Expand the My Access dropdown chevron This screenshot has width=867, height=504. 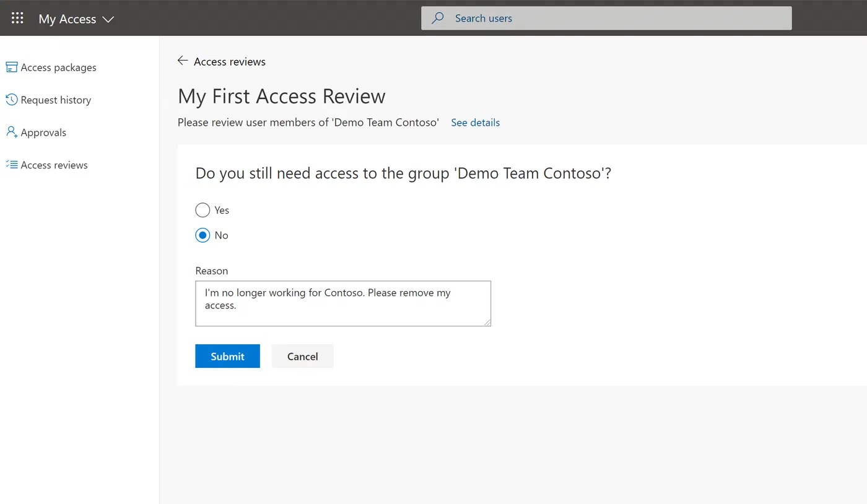pos(108,19)
